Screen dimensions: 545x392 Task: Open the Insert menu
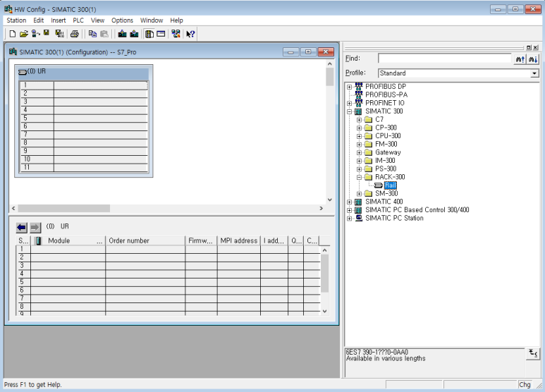coord(58,20)
